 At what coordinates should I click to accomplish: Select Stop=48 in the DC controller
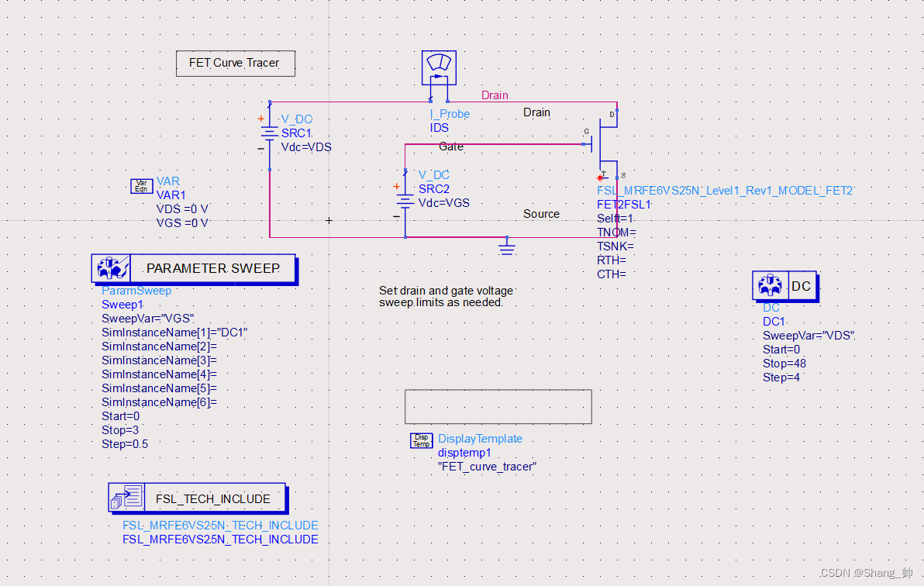[x=784, y=363]
